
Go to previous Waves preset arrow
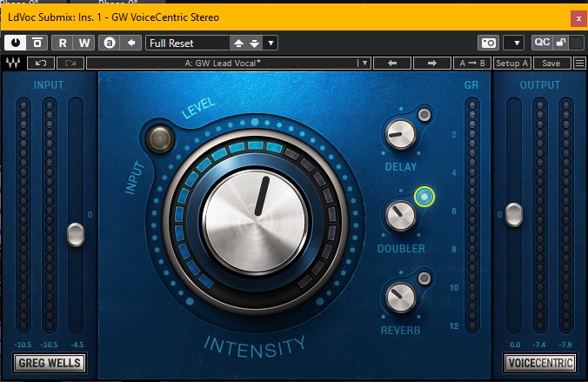(392, 63)
